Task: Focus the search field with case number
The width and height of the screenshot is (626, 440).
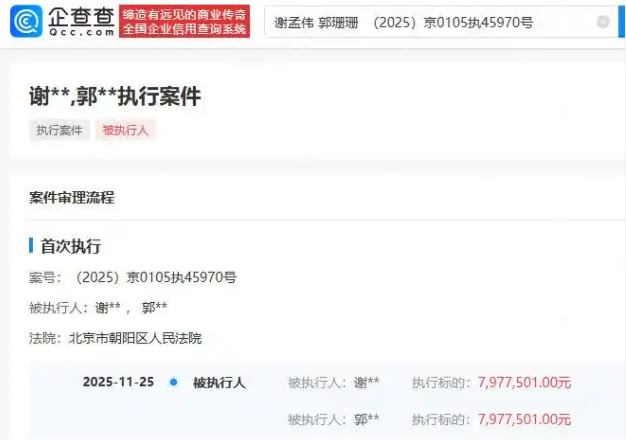Action: click(x=441, y=22)
